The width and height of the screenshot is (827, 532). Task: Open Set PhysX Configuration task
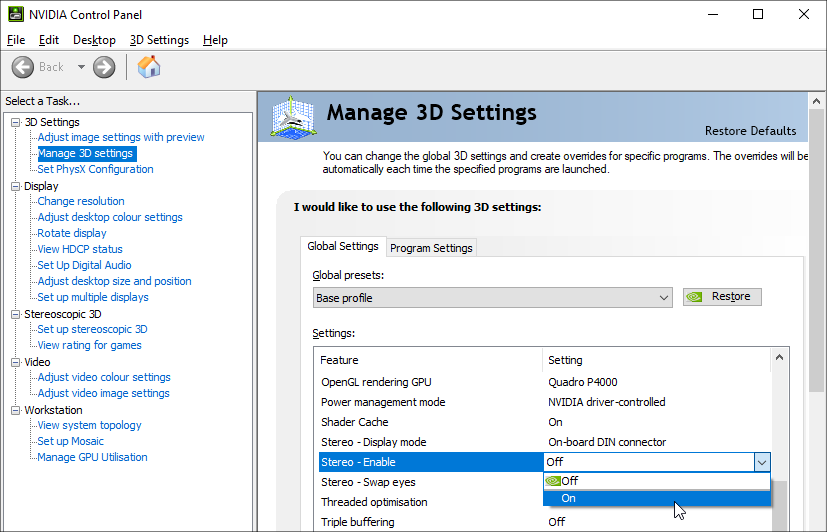[95, 169]
